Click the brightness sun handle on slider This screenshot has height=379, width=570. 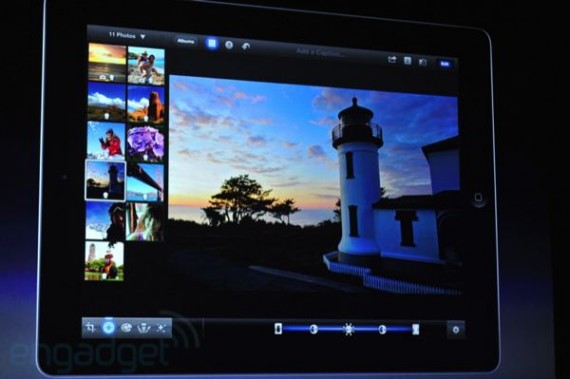pyautogui.click(x=348, y=329)
